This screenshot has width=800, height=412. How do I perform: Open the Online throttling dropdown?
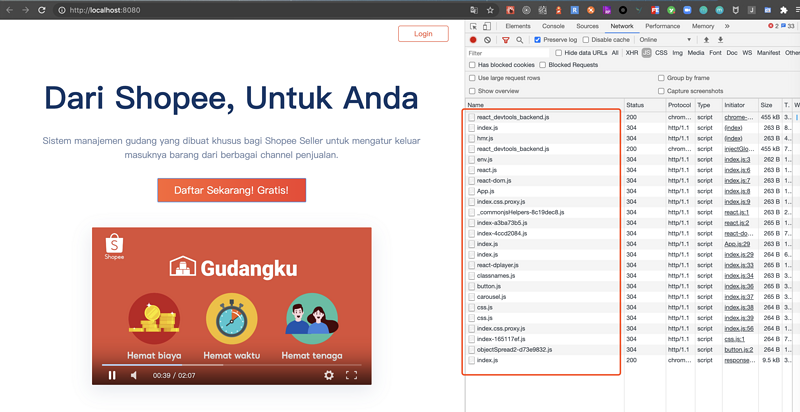(665, 40)
